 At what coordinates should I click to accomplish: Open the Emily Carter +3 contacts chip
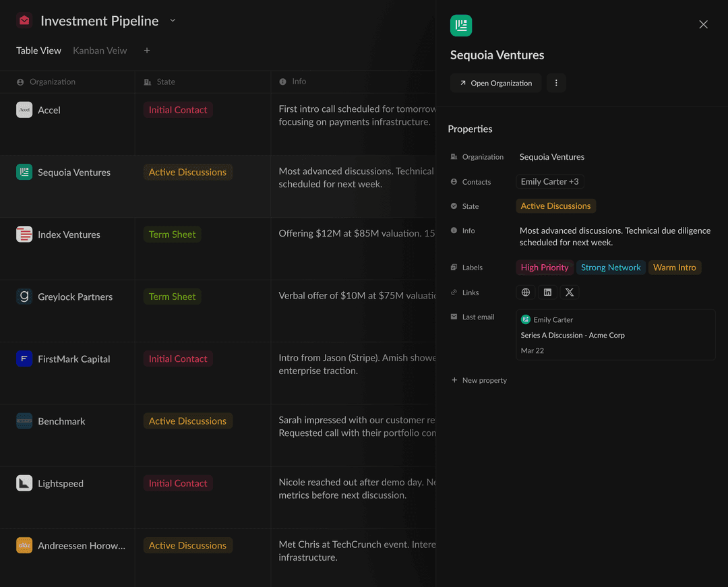[550, 181]
